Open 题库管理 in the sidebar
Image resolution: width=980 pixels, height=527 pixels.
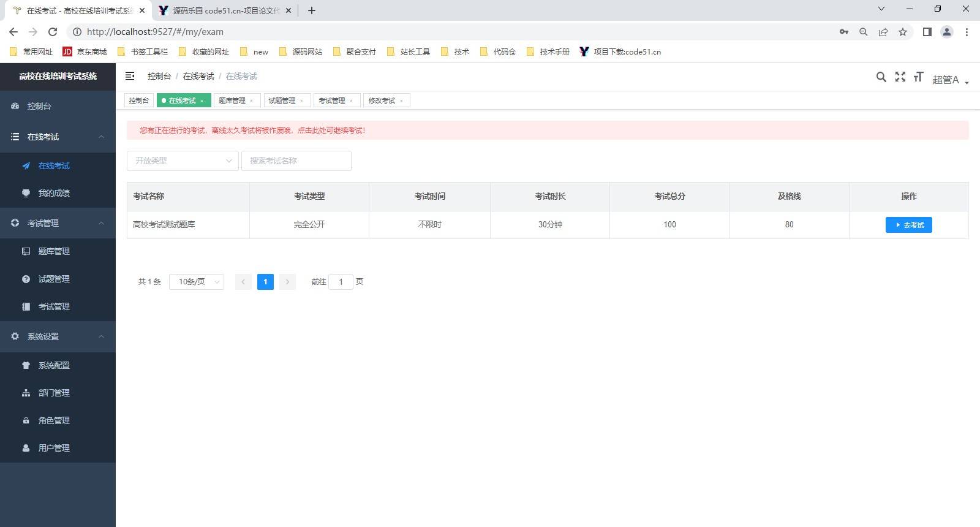coord(58,251)
